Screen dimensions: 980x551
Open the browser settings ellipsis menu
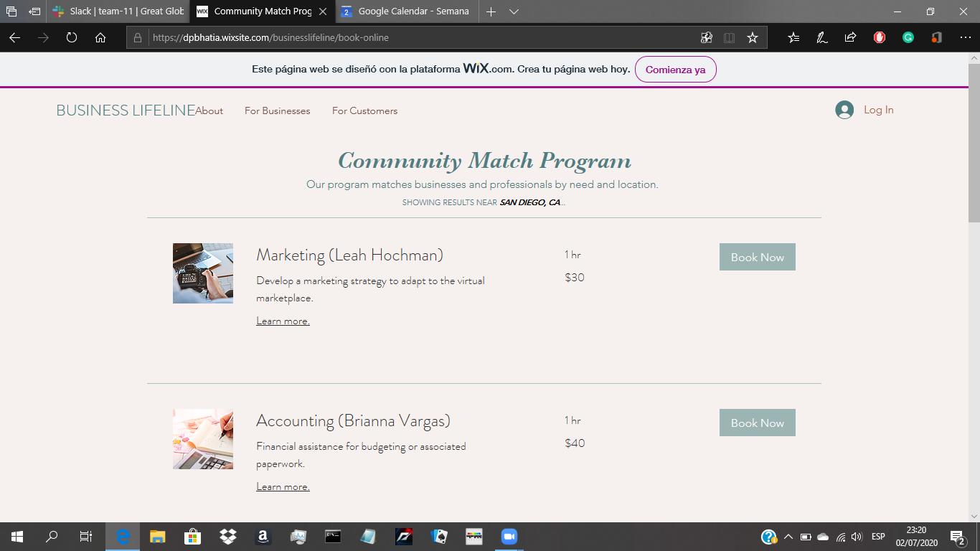(966, 37)
